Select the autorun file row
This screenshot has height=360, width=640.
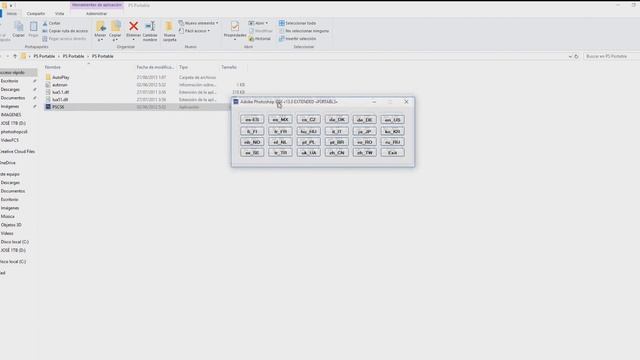tap(145, 85)
